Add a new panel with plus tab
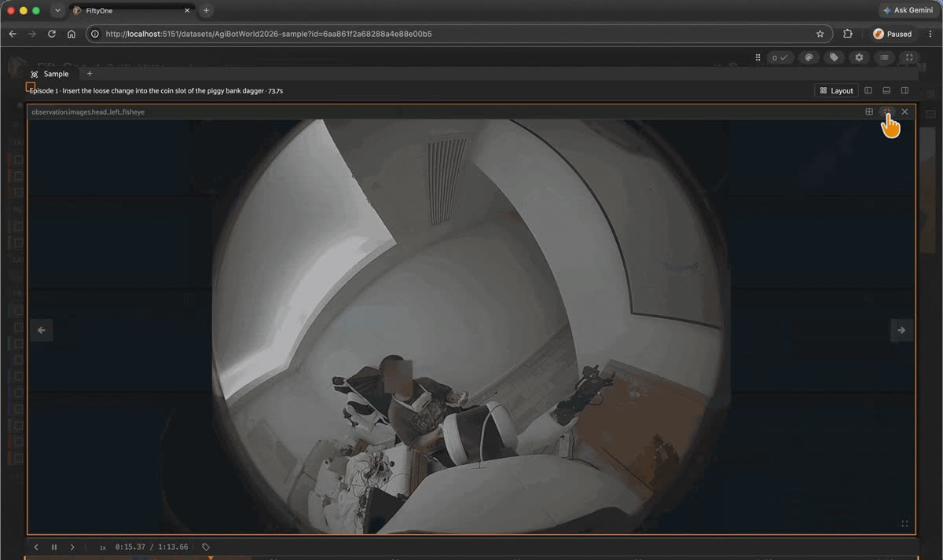 pyautogui.click(x=90, y=74)
